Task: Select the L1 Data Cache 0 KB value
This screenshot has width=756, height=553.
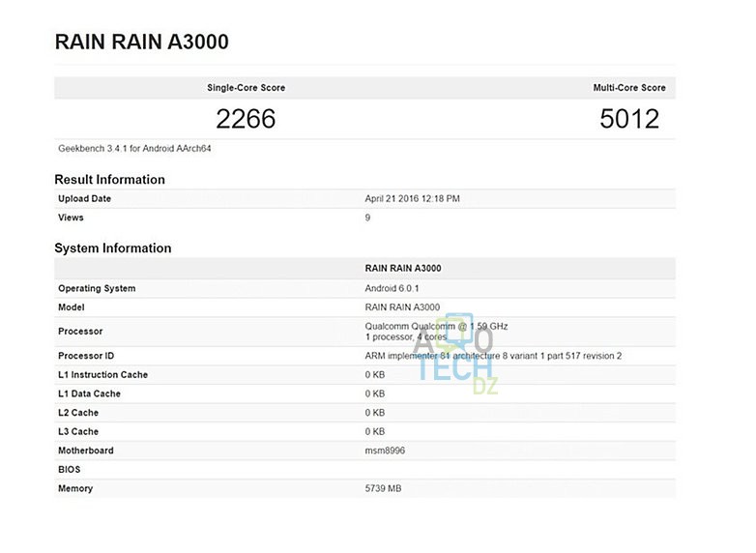Action: [375, 393]
